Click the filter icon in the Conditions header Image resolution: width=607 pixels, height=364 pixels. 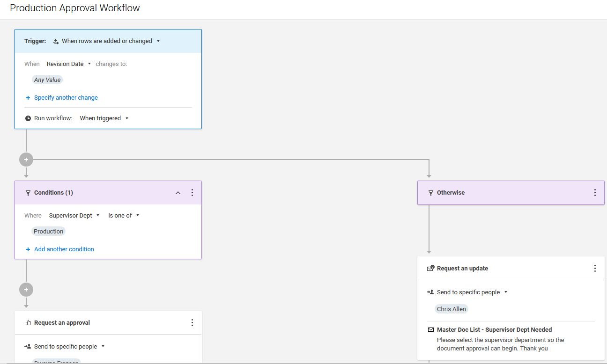tap(28, 193)
